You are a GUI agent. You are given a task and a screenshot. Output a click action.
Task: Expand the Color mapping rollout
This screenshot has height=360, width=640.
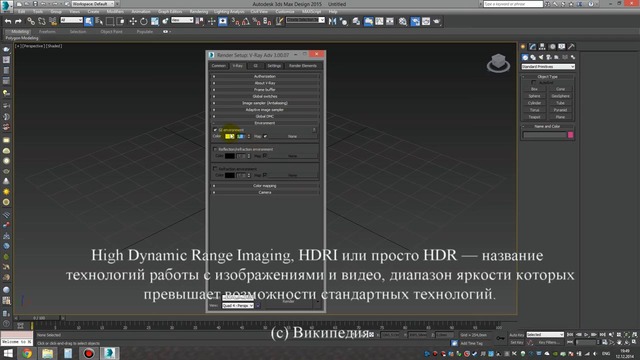pos(265,186)
